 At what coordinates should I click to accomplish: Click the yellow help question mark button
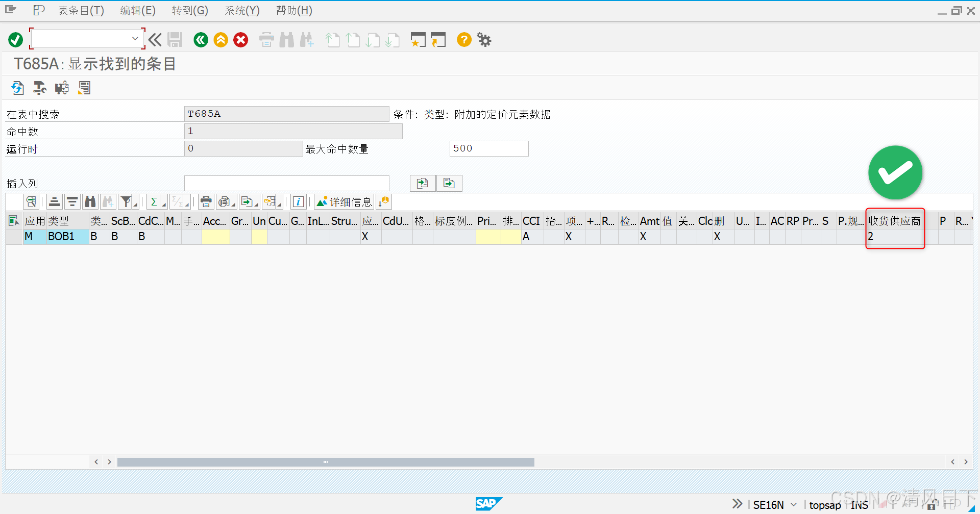click(463, 40)
